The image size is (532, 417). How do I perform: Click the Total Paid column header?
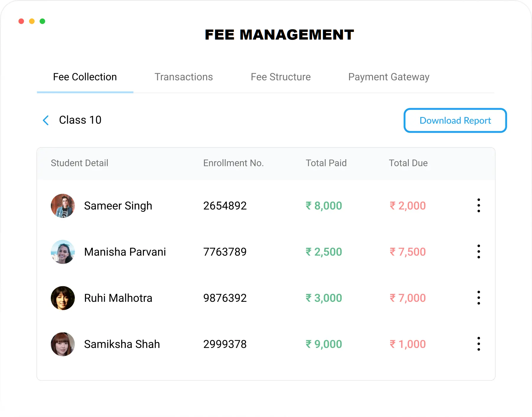pyautogui.click(x=326, y=163)
